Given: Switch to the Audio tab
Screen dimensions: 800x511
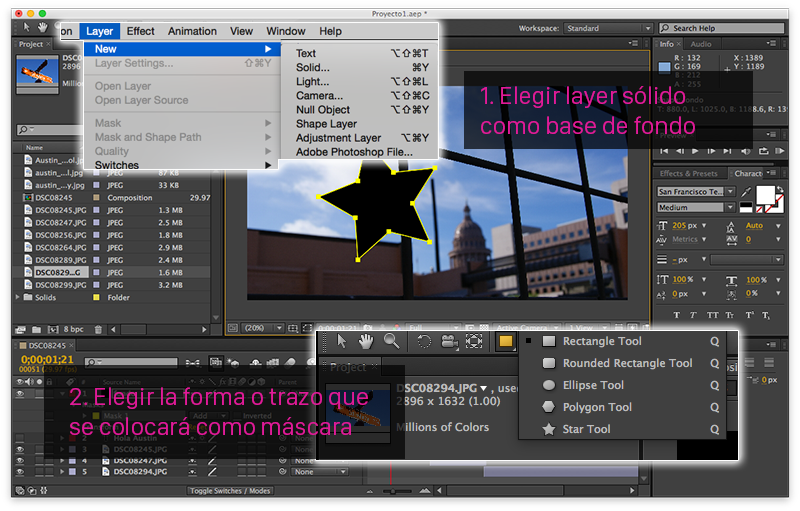Looking at the screenshot, I should tap(701, 44).
